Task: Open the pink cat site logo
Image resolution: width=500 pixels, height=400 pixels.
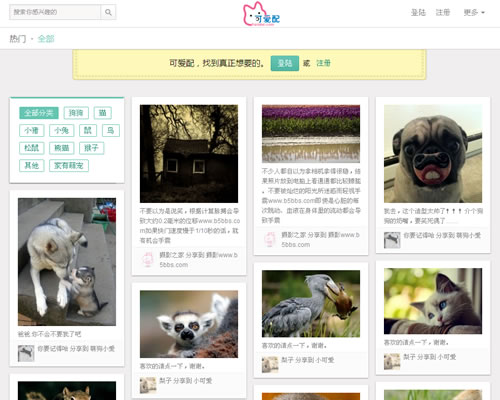Action: coord(261,14)
